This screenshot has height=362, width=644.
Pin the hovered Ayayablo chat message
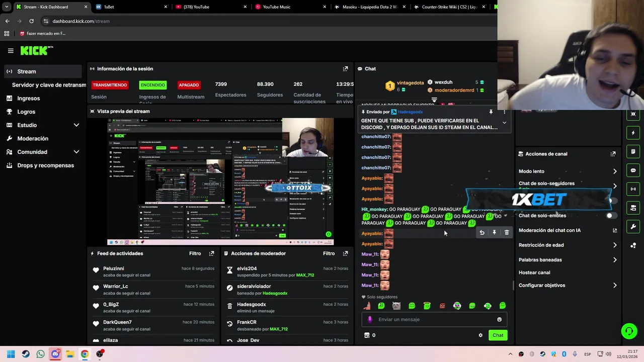click(x=494, y=233)
